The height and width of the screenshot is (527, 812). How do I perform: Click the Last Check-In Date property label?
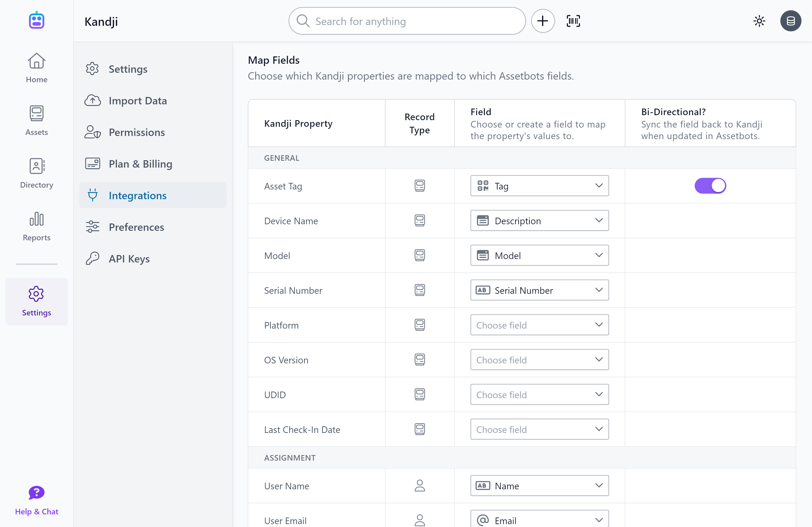(x=302, y=430)
